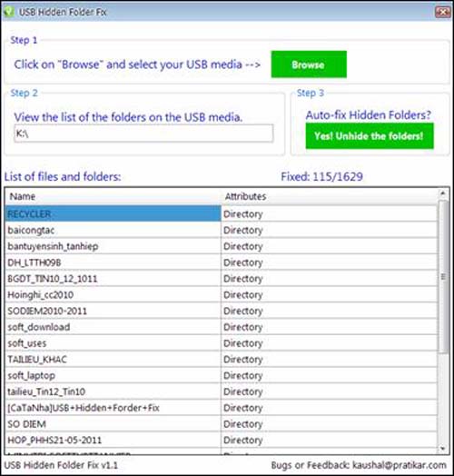Click the K:\ path input field

143,134
